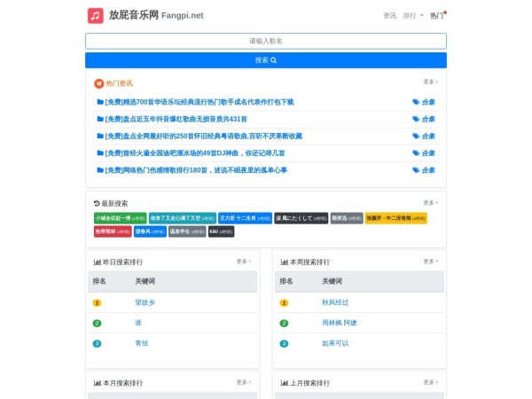The height and width of the screenshot is (399, 532).
Task: Click the history icon next to 最新搜索
Action: pos(97,203)
